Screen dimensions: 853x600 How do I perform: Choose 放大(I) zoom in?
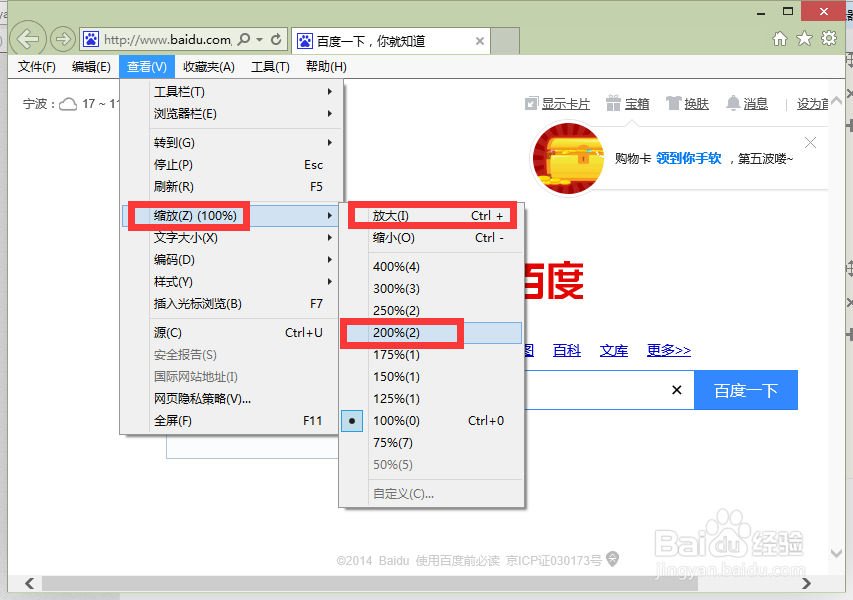click(431, 216)
